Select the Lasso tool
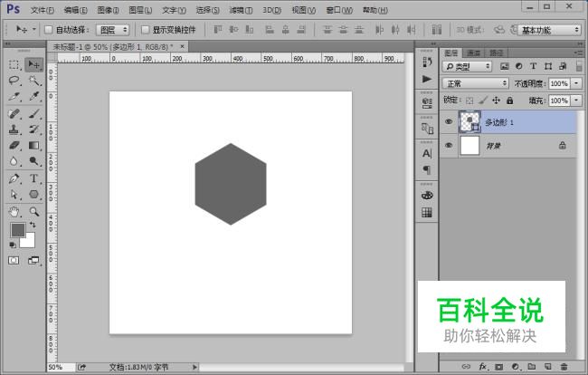Image resolution: width=588 pixels, height=375 pixels. 14,80
